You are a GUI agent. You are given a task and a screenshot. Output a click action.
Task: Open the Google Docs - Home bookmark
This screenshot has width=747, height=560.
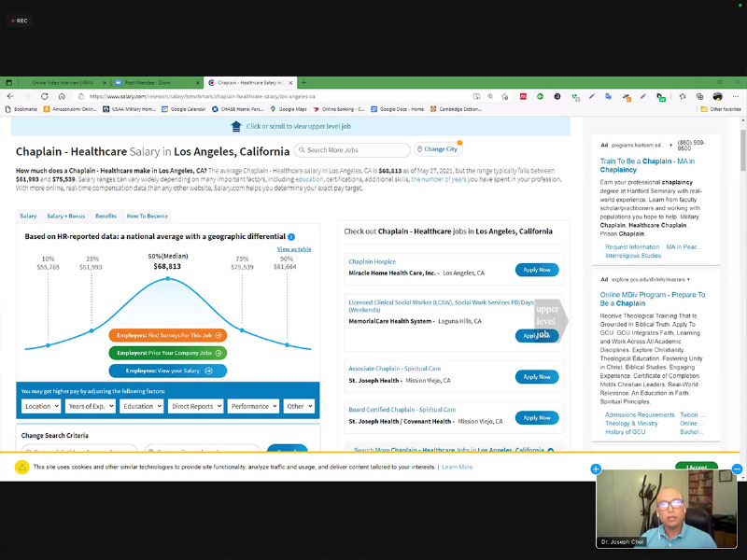coord(398,109)
